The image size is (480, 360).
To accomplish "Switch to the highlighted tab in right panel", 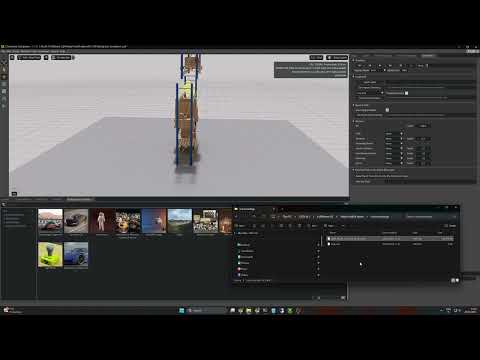I will pyautogui.click(x=428, y=55).
